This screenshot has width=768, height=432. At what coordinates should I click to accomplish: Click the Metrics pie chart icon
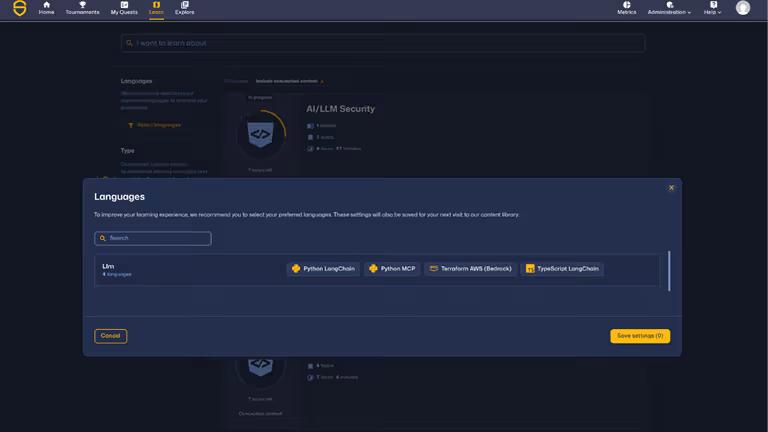626,4
